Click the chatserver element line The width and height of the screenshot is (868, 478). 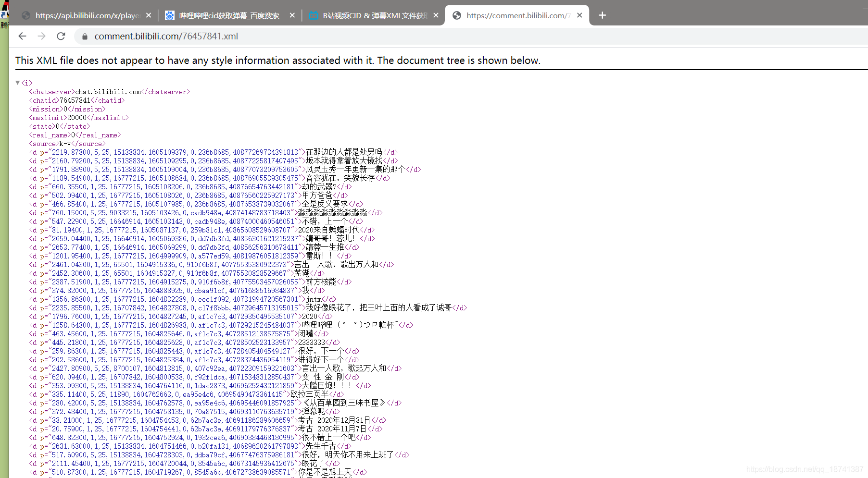coord(110,92)
